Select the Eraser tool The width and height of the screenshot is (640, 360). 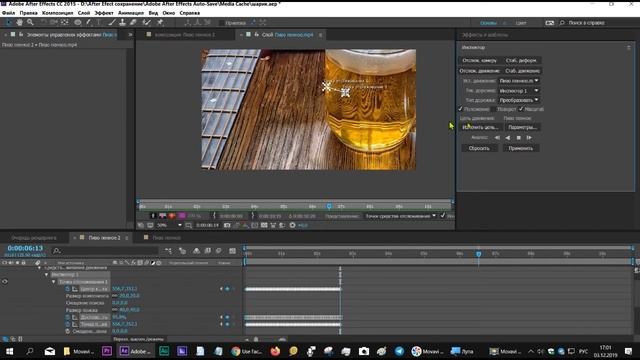click(x=133, y=22)
